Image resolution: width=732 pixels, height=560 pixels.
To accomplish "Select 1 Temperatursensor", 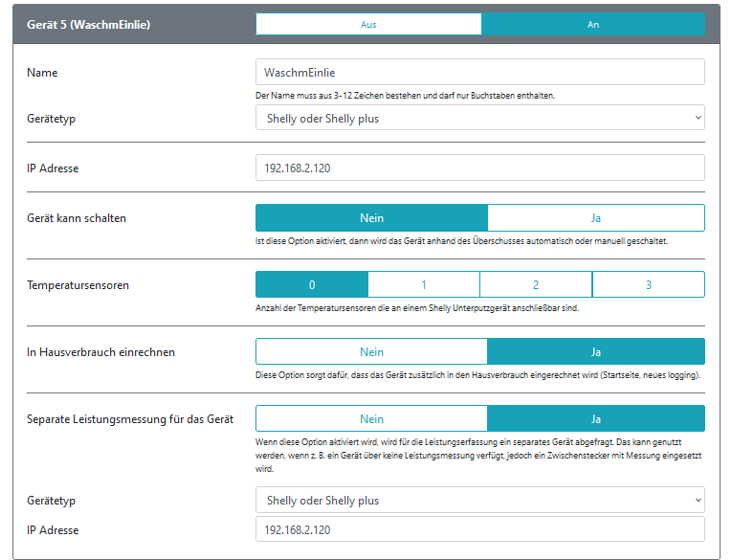I will [424, 284].
